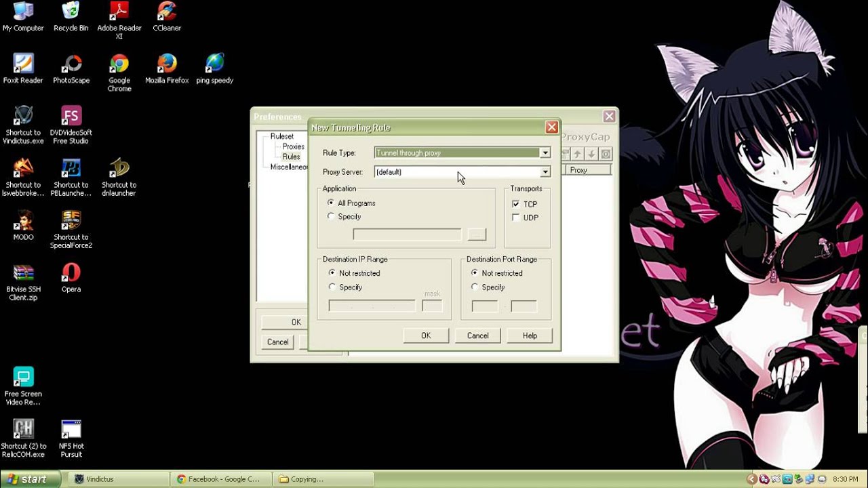Select Ruleset in the Preferences tree

(282, 136)
